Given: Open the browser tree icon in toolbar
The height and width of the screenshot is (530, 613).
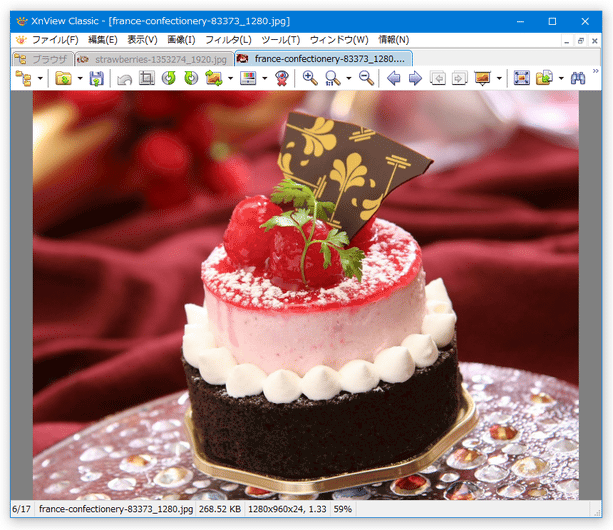Looking at the screenshot, I should [x=23, y=78].
